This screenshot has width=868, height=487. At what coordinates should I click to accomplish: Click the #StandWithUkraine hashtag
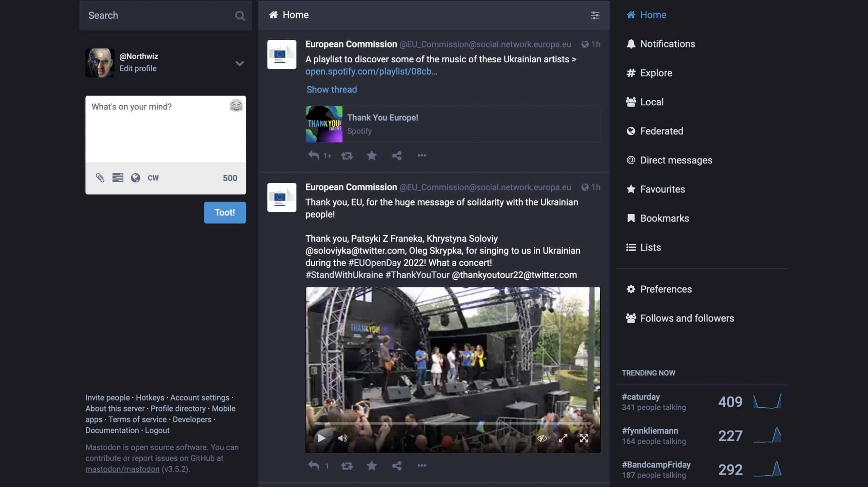[344, 275]
